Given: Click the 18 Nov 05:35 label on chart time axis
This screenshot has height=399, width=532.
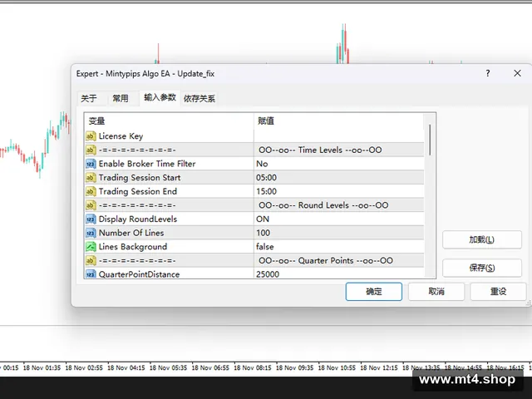Looking at the screenshot, I should [x=168, y=367].
